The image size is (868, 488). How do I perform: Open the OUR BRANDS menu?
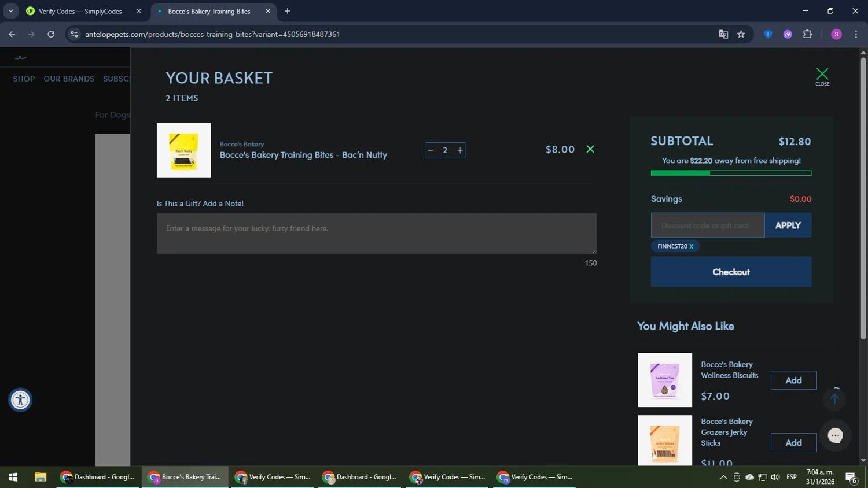(x=69, y=79)
